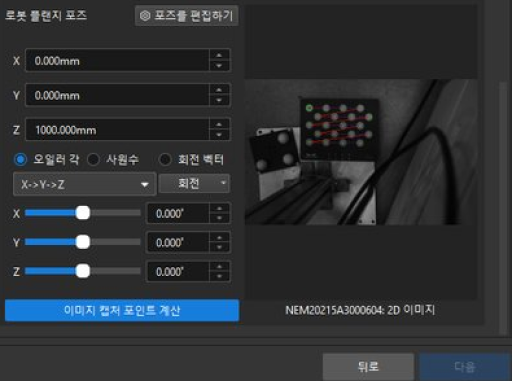The image size is (512, 381).
Task: Click the vertical scrollbar at the right
Action: [x=503, y=207]
